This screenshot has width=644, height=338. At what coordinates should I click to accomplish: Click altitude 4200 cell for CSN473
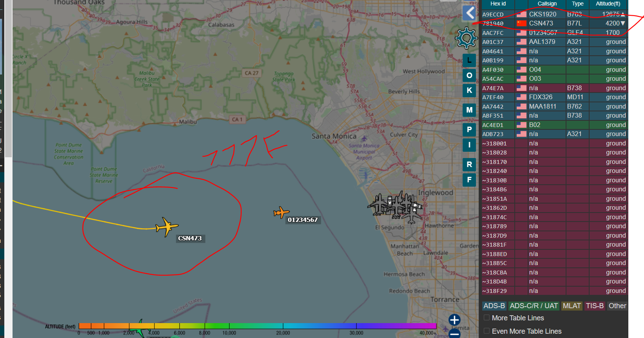click(608, 24)
